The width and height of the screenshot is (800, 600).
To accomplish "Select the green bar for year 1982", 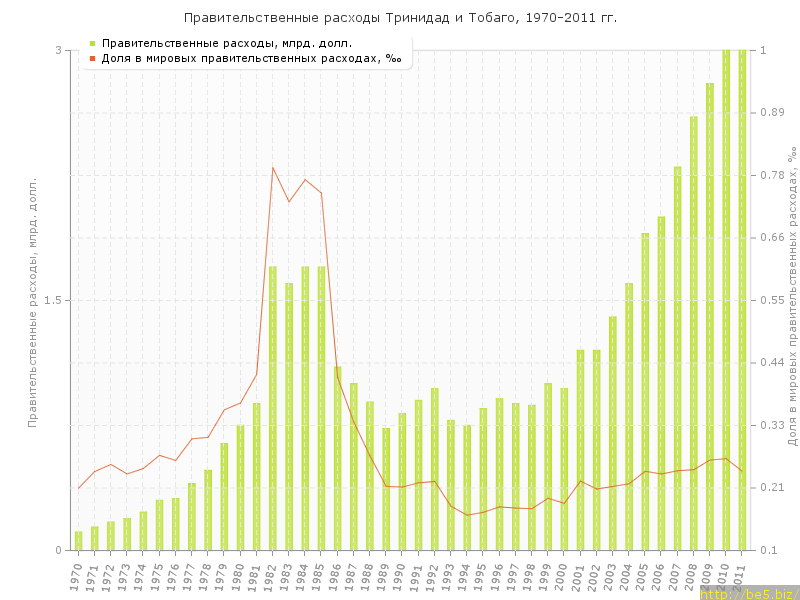I will (x=273, y=408).
